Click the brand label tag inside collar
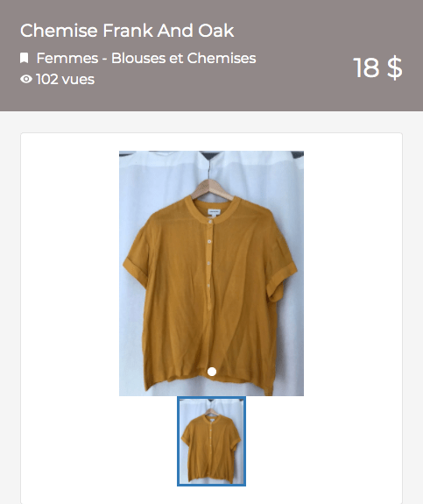 coord(215,212)
